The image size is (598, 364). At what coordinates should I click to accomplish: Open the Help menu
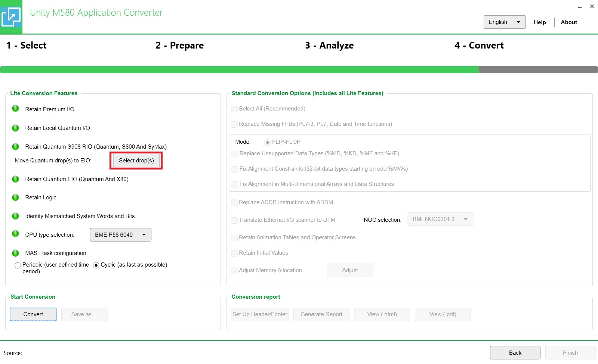(540, 22)
